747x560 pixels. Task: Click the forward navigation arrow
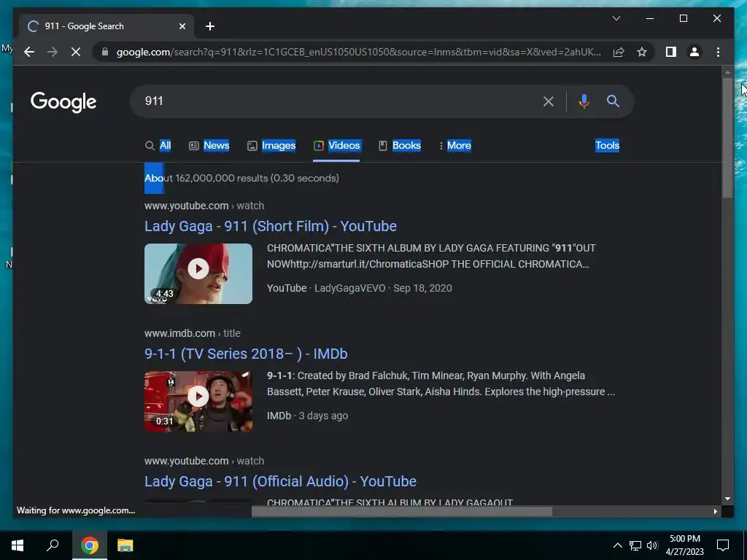pyautogui.click(x=53, y=52)
